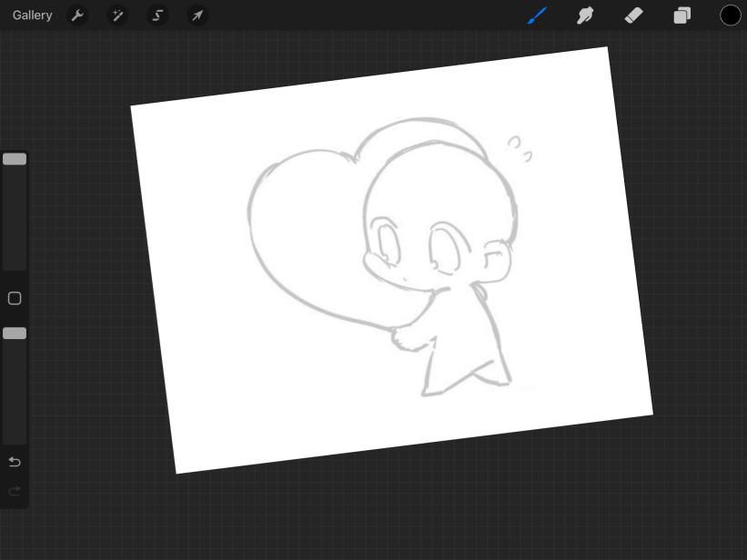This screenshot has width=747, height=560.
Task: Tap the character's right eye on canvas
Action: (x=446, y=247)
